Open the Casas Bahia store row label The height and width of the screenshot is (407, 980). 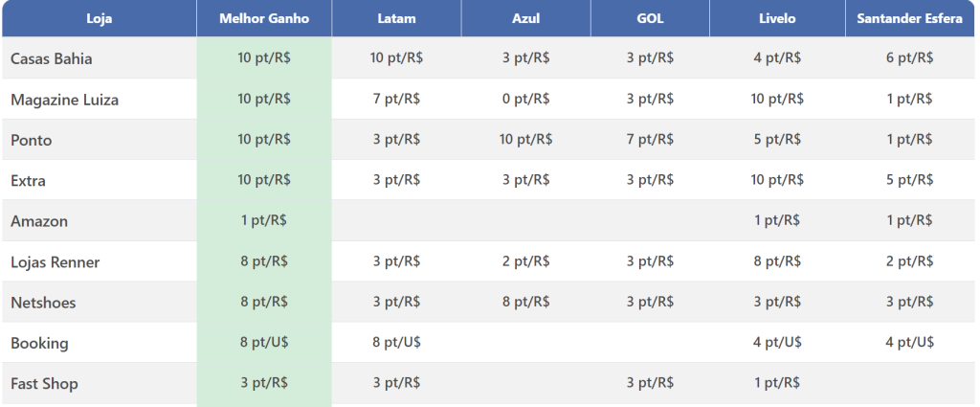coord(52,58)
